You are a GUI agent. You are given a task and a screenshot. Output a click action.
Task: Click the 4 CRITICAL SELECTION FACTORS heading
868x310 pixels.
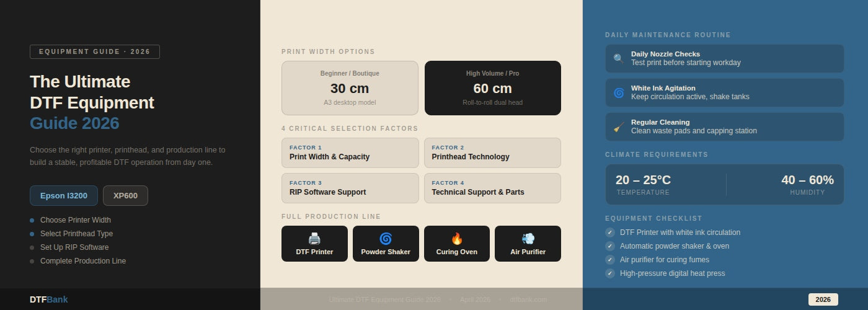coord(350,129)
